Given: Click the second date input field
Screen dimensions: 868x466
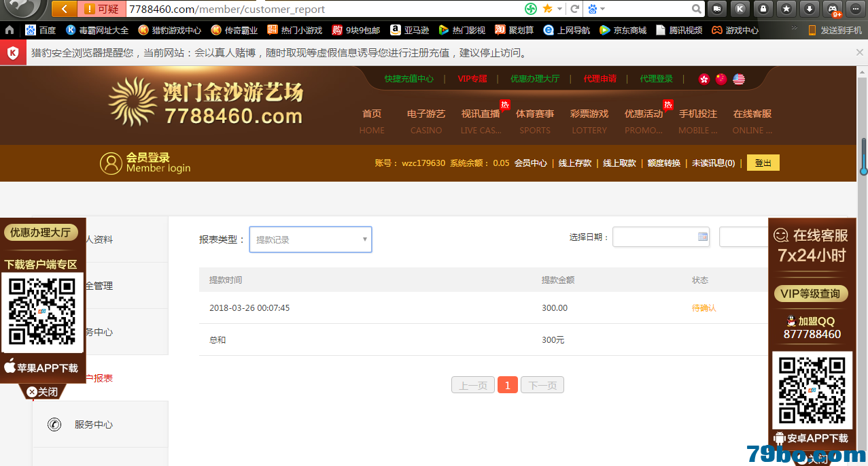Looking at the screenshot, I should pyautogui.click(x=744, y=237).
